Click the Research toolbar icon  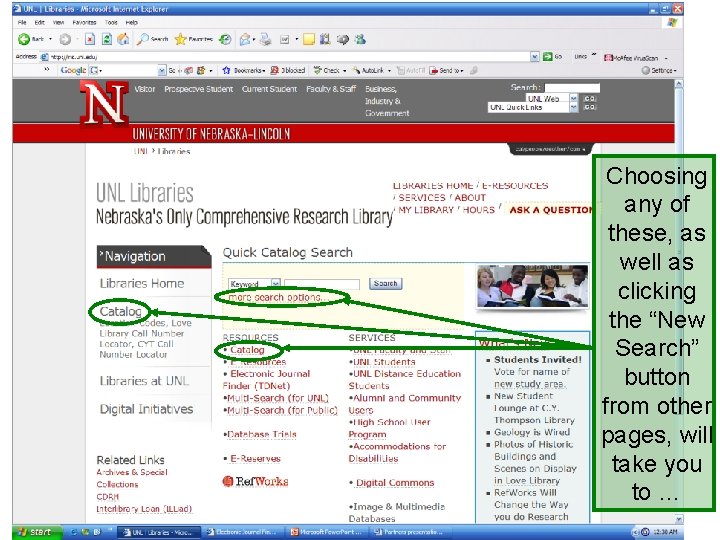point(325,39)
